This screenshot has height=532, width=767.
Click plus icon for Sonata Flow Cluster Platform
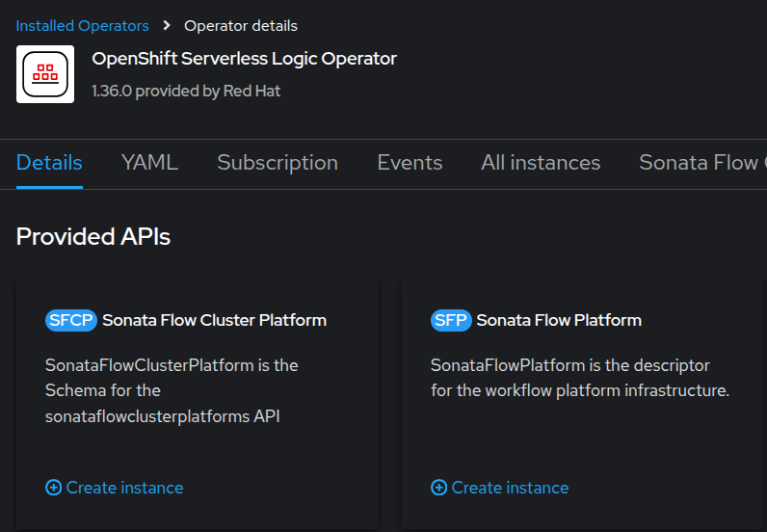click(x=53, y=488)
